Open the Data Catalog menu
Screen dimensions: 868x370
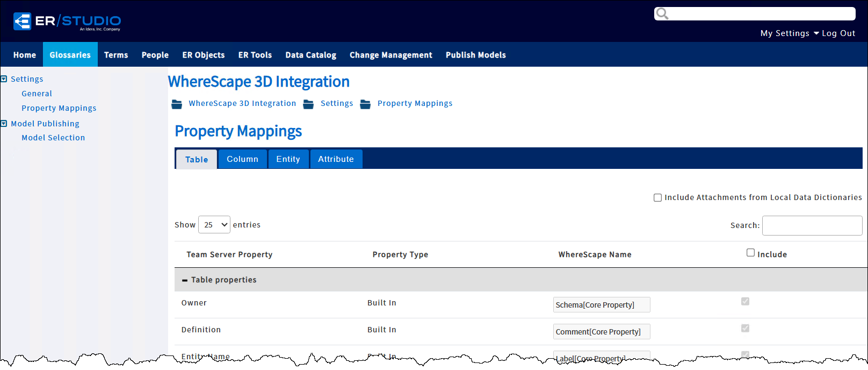tap(311, 55)
